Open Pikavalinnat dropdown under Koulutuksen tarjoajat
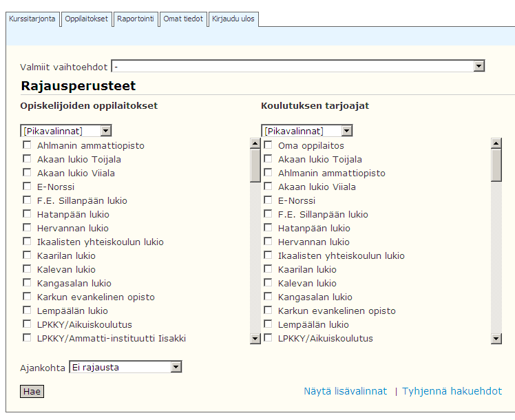Viewport: 515px width, 420px height. [x=307, y=131]
